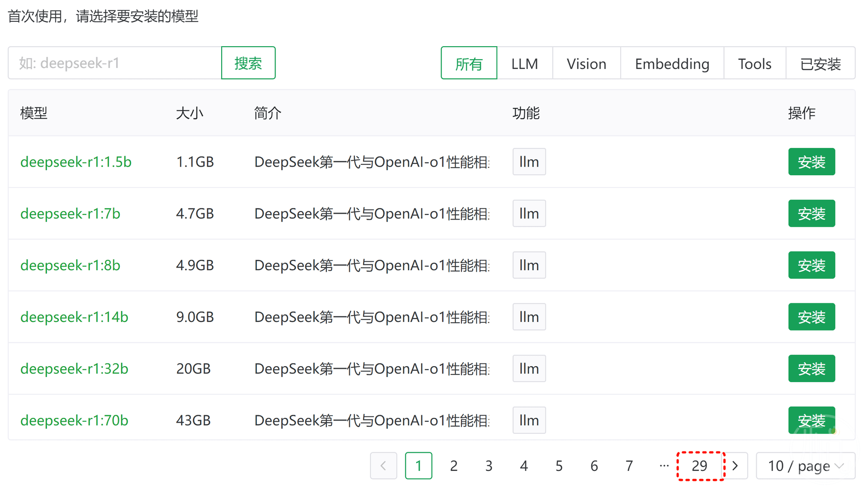868x493 pixels.
Task: Go to pagination page 6
Action: tap(594, 465)
